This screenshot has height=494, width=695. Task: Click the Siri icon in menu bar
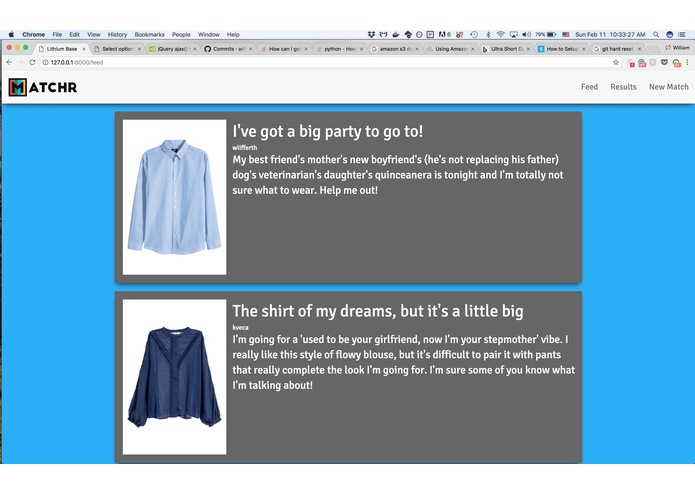point(670,35)
